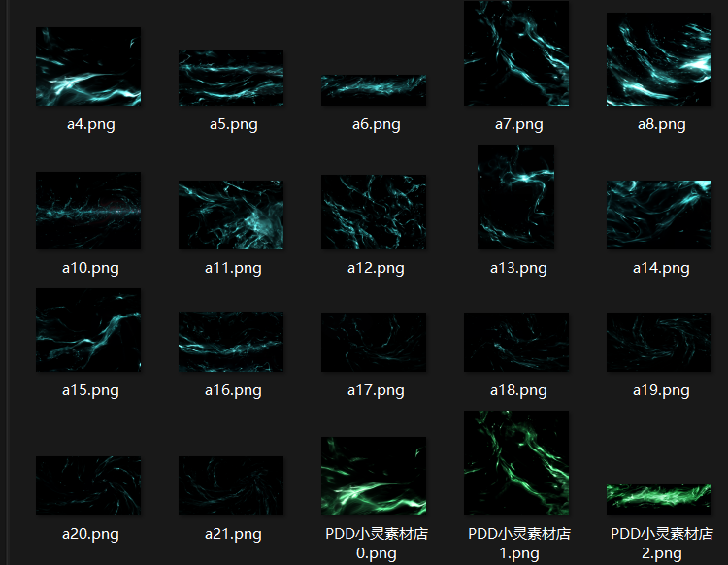Select the a15.png thumbnail
Screen dimensions: 728x565
tap(88, 330)
